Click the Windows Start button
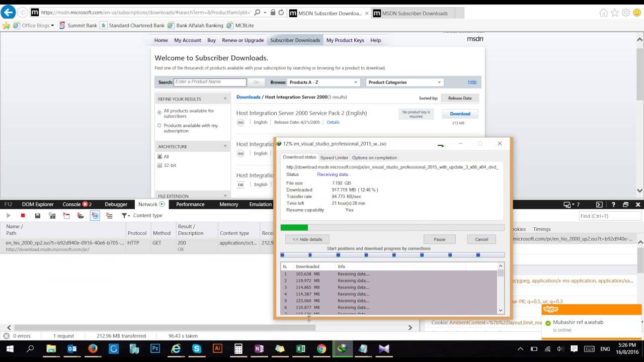The width and height of the screenshot is (644, 362). [x=10, y=348]
